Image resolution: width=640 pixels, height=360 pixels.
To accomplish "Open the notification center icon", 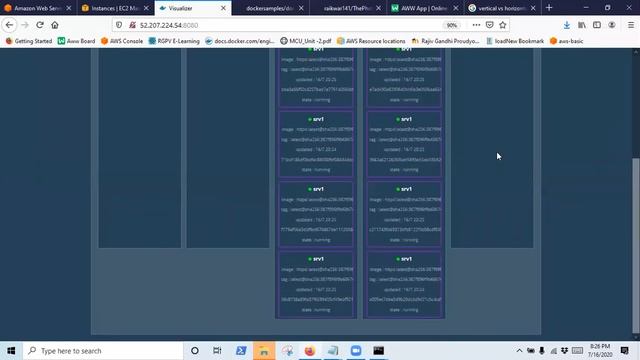I will (x=624, y=351).
